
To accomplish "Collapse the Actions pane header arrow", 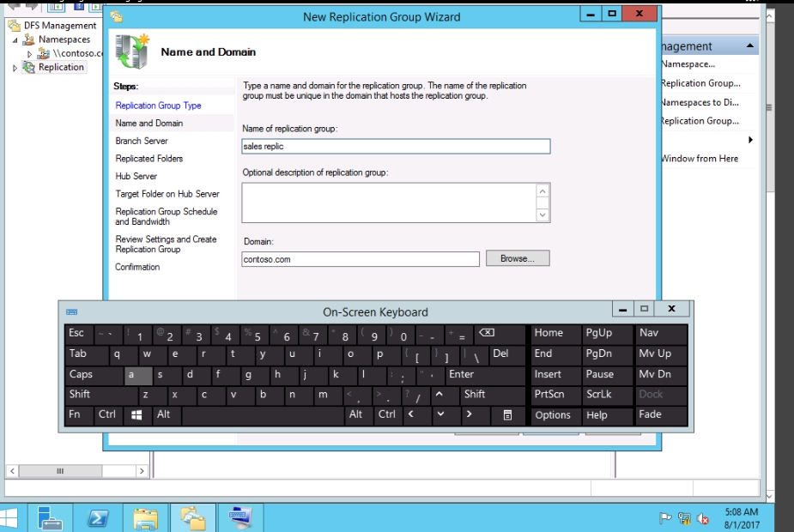I will [750, 46].
